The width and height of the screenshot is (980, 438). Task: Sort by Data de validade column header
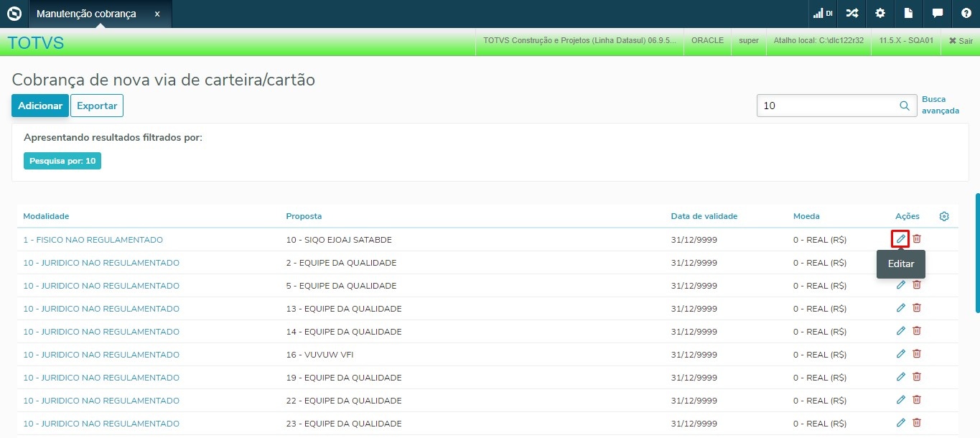704,216
